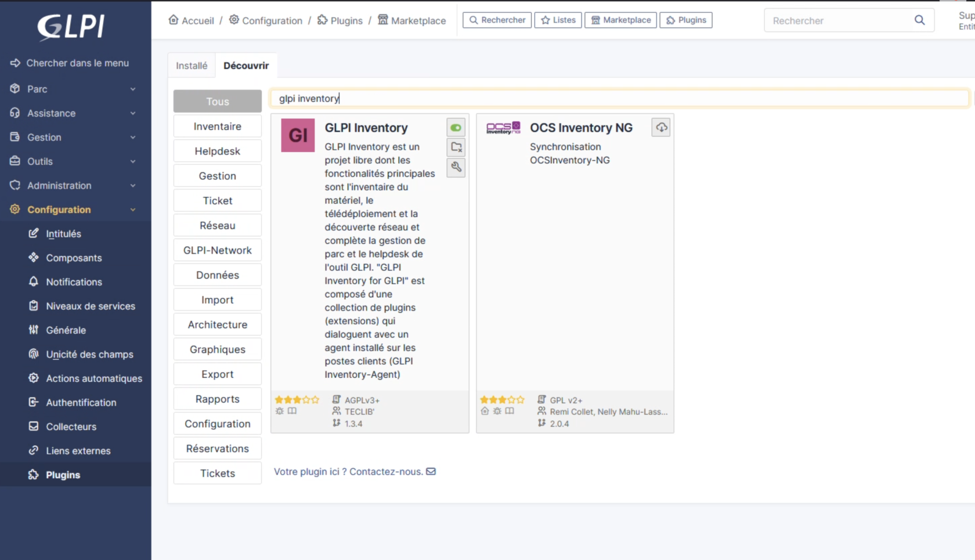The width and height of the screenshot is (975, 560).
Task: Download the OCS Inventory NG plugin
Action: pos(661,128)
